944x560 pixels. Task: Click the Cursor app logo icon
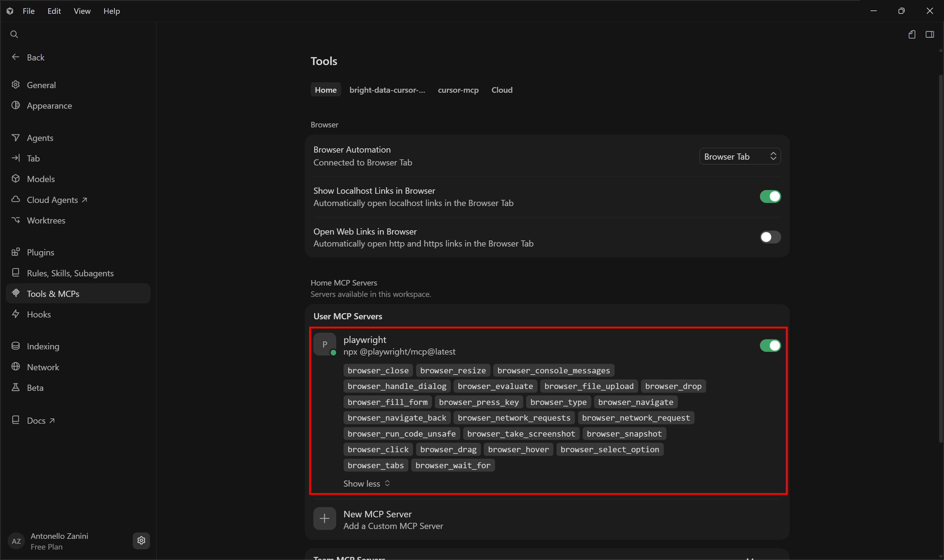(x=10, y=11)
